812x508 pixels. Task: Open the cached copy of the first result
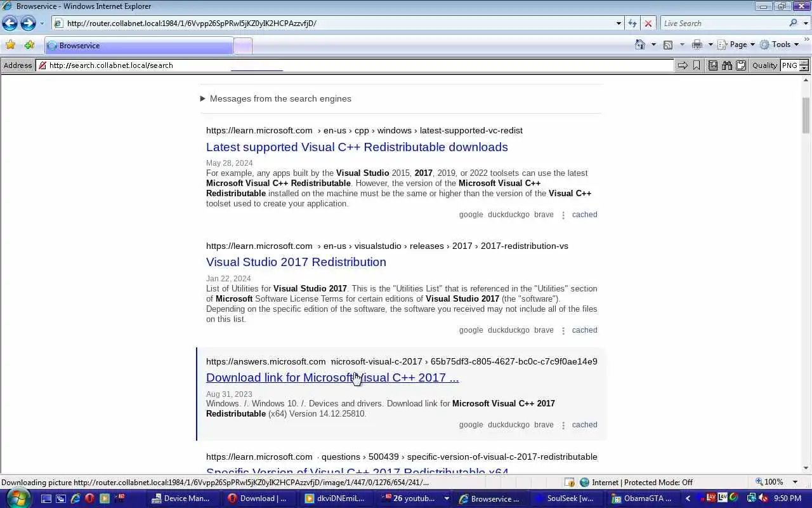tap(584, 215)
